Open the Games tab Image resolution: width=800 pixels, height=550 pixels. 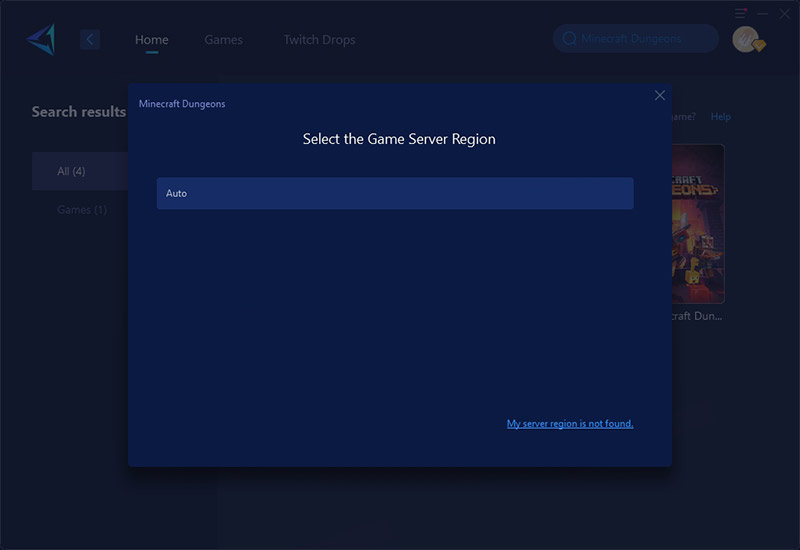[x=223, y=40]
